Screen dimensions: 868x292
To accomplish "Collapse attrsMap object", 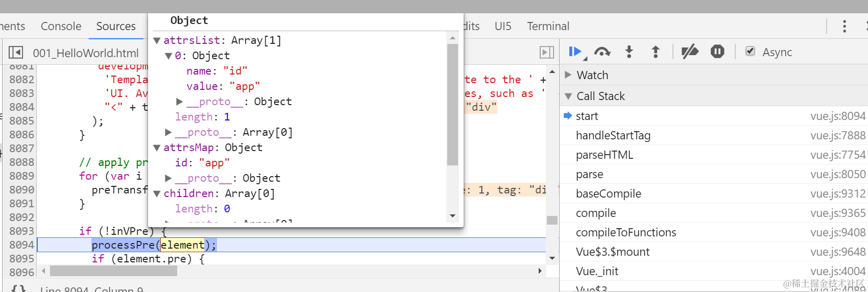I will (x=157, y=148).
